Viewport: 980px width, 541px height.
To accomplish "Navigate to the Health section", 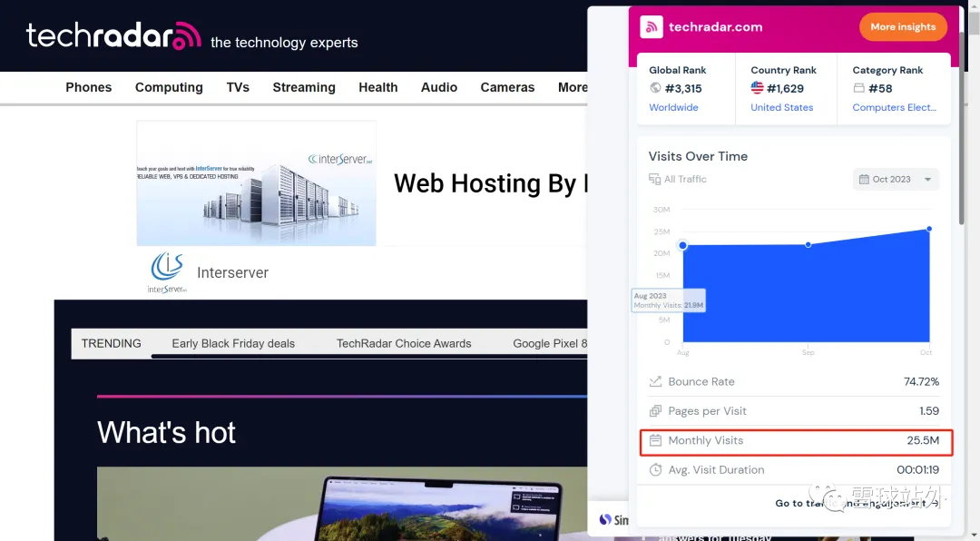I will pos(378,87).
